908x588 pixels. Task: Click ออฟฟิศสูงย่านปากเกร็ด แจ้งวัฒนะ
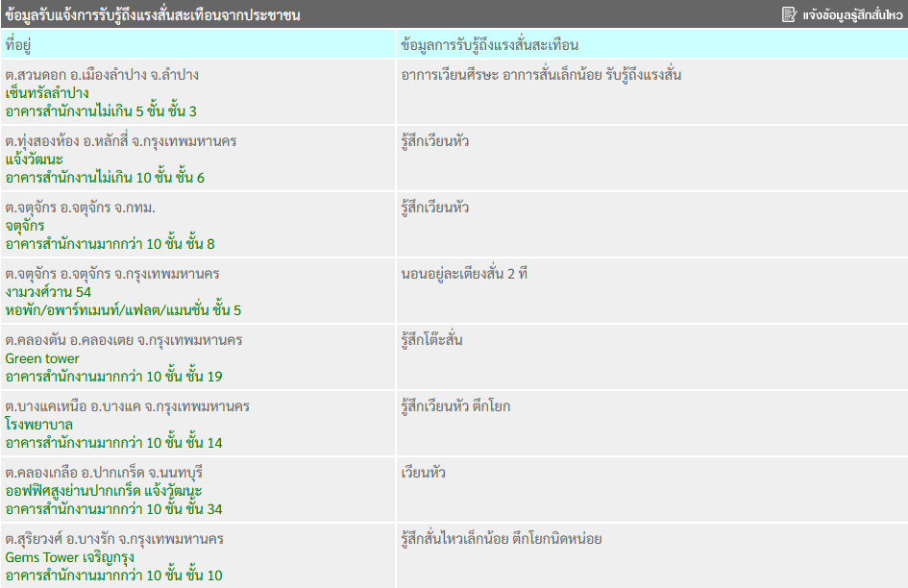pos(104,491)
